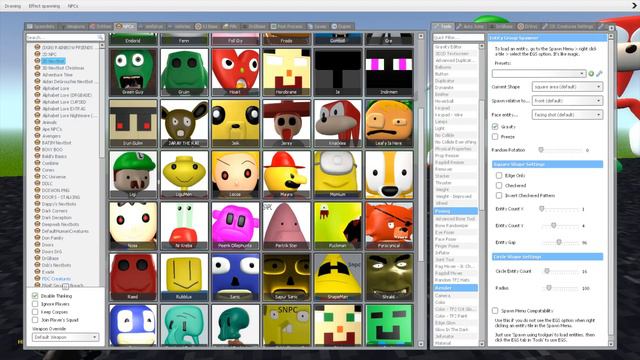Enable the Edge Only checkbox

point(499,176)
